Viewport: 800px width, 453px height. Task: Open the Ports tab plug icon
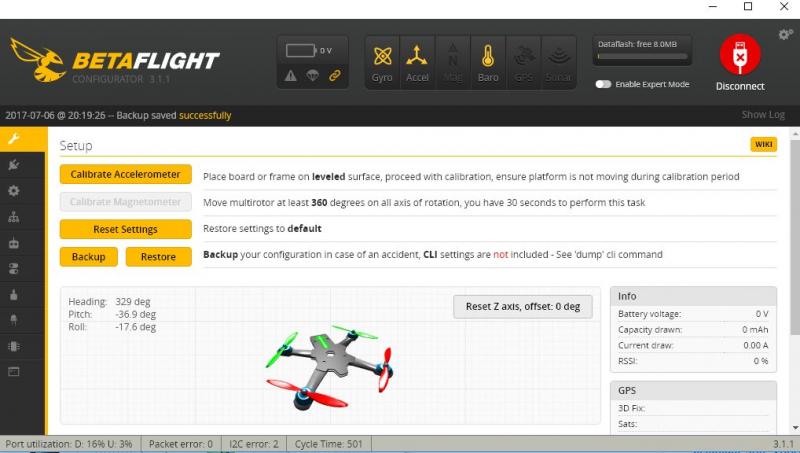[x=14, y=165]
